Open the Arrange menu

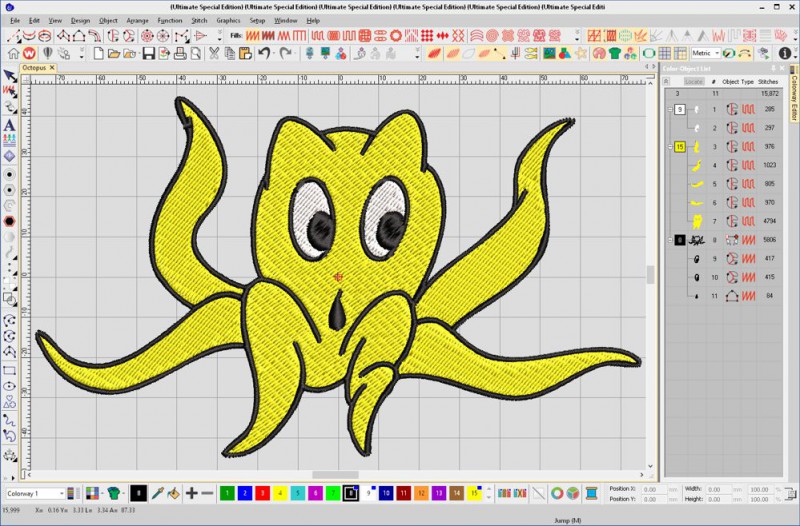tap(137, 20)
